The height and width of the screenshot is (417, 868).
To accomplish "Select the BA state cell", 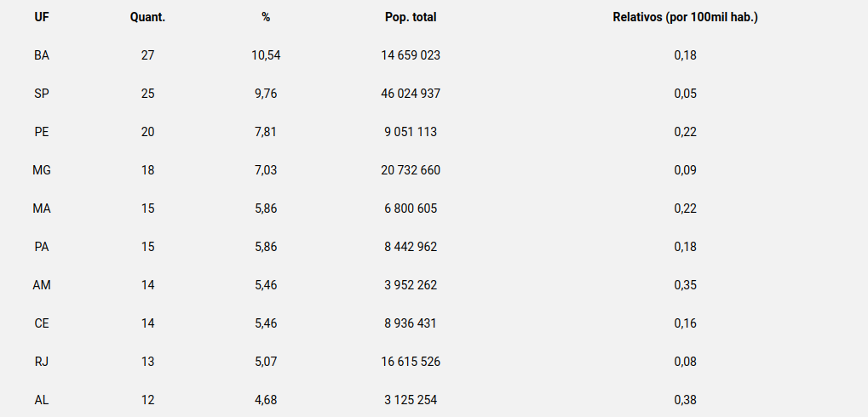I will point(41,55).
